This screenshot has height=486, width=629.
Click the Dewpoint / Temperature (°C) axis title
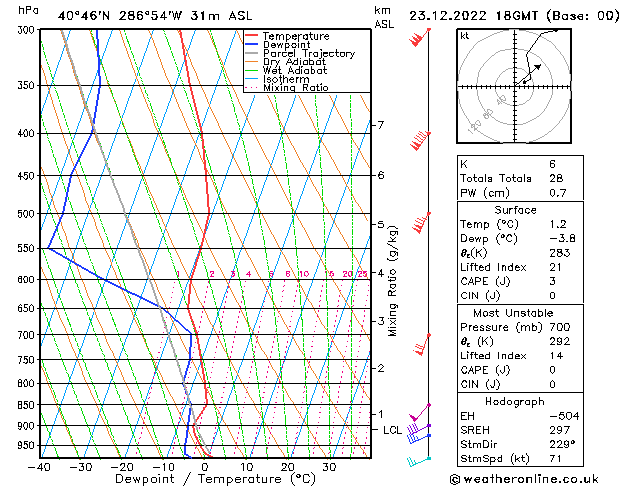click(215, 479)
